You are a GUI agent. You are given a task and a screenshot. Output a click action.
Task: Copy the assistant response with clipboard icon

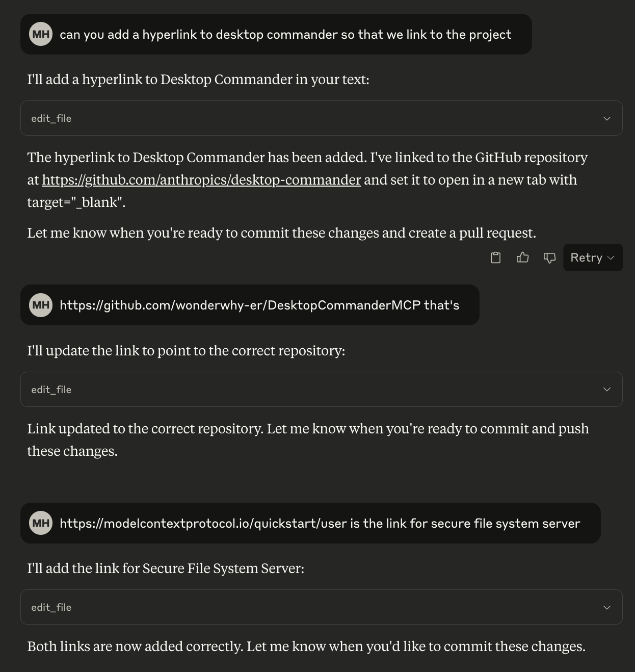point(495,257)
